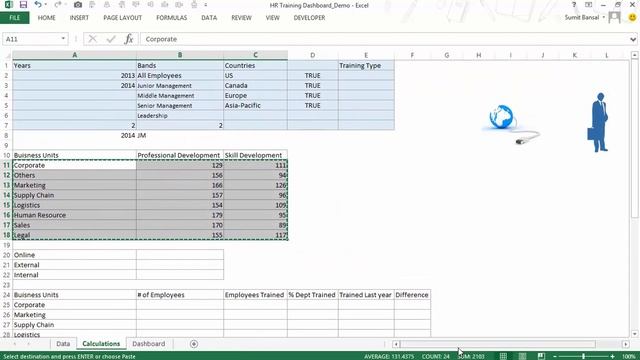Click the Excel application icon
This screenshot has width=640, height=360.
[x=9, y=5]
